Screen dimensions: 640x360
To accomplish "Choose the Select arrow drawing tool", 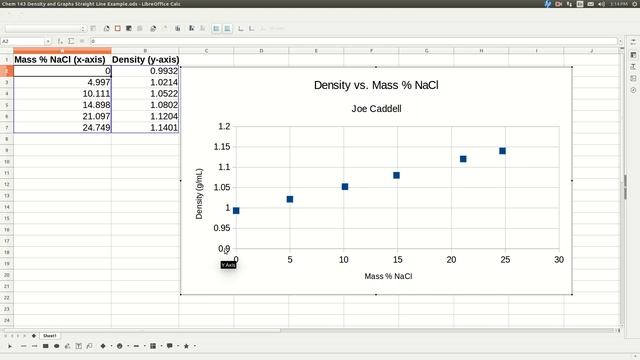I will coord(10,346).
